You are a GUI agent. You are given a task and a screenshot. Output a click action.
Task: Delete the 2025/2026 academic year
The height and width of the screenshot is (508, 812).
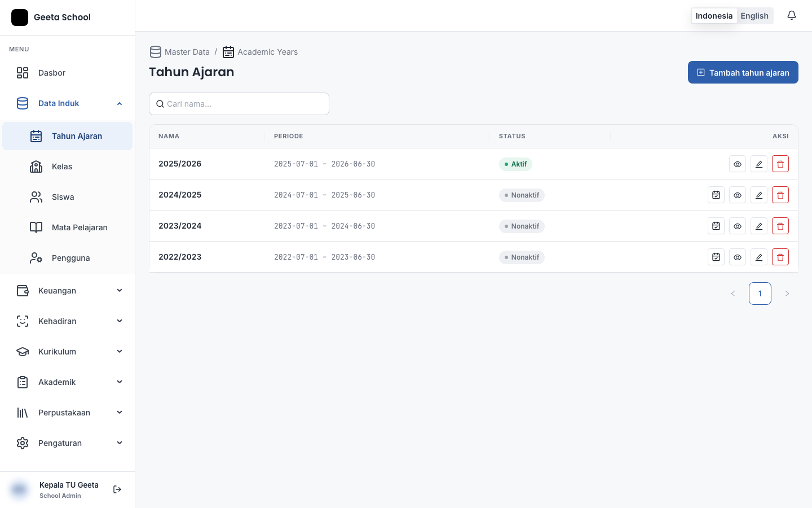[x=780, y=164]
